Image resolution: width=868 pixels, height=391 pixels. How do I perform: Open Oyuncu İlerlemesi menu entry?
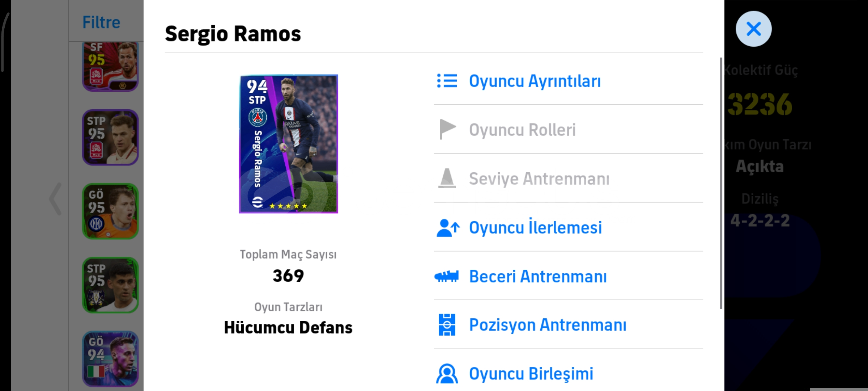coord(535,228)
